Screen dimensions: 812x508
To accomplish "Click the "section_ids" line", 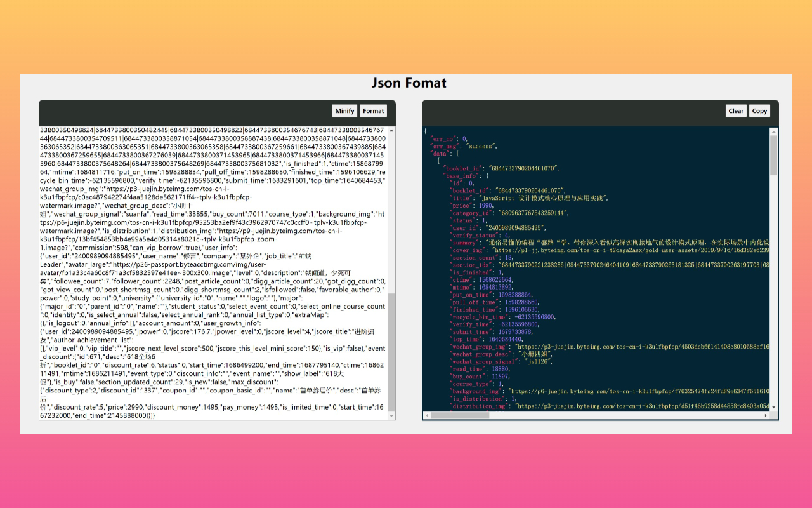I will pyautogui.click(x=609, y=265).
